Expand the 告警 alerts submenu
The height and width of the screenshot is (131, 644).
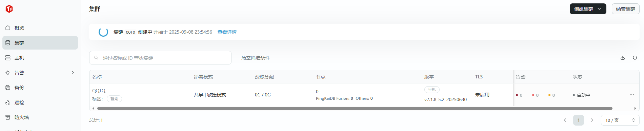coord(73,73)
